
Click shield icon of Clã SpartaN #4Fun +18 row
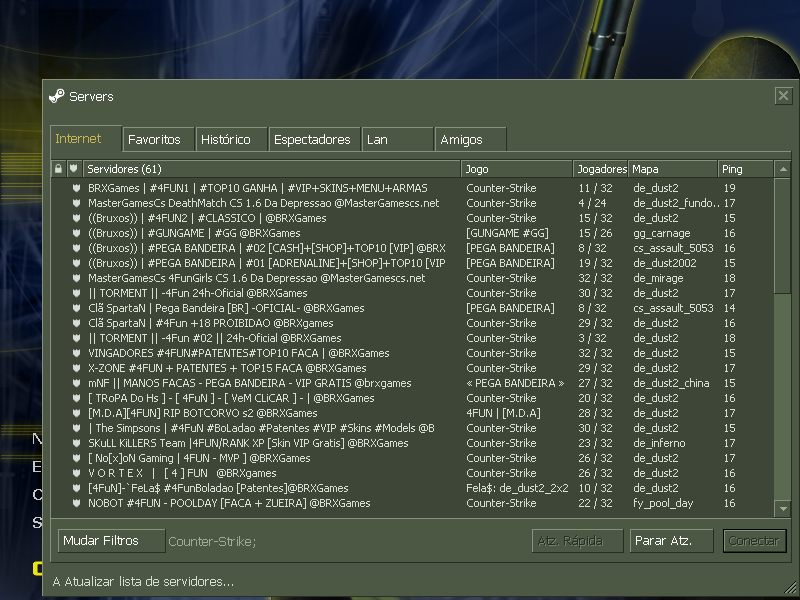[77, 323]
